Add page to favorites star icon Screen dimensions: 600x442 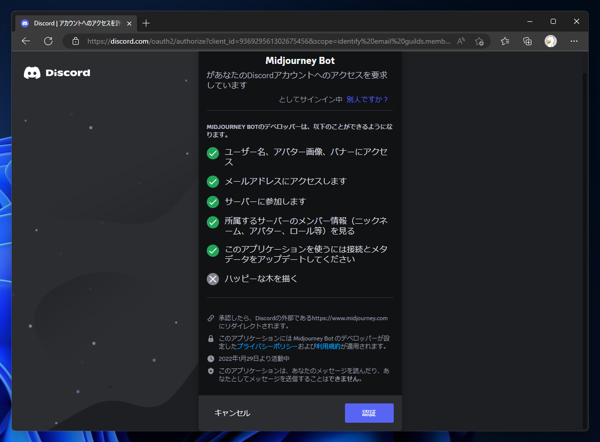click(x=479, y=41)
